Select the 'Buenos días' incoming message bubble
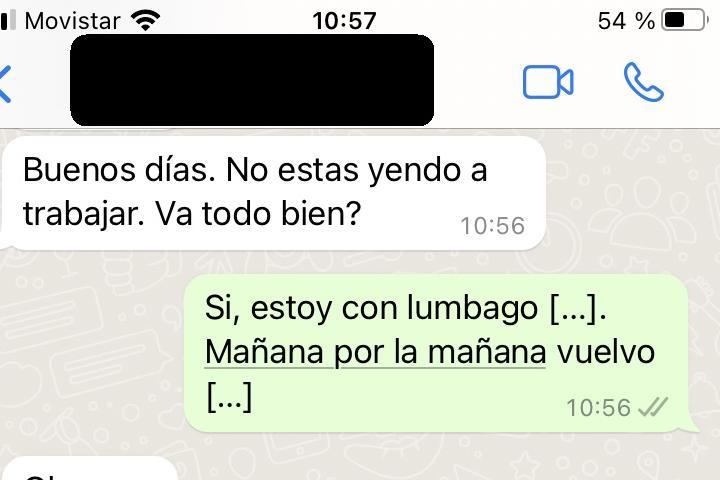The width and height of the screenshot is (720, 480). tap(274, 193)
